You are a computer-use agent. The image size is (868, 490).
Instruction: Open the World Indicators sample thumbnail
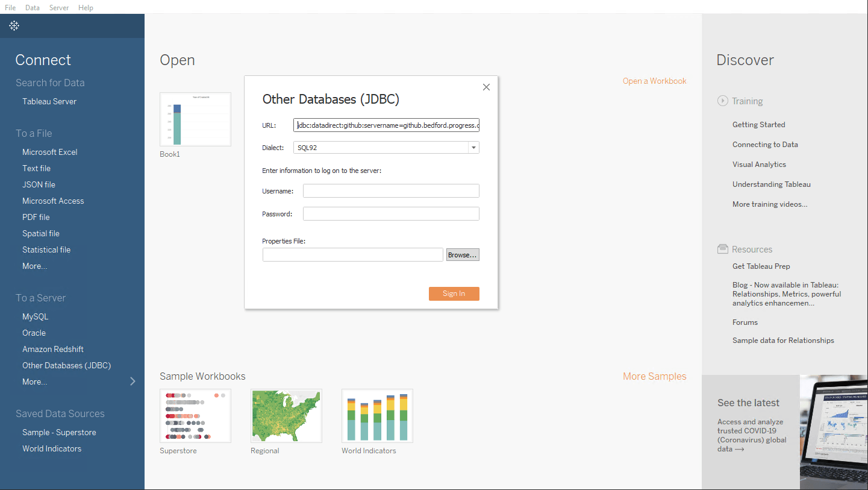pyautogui.click(x=377, y=416)
